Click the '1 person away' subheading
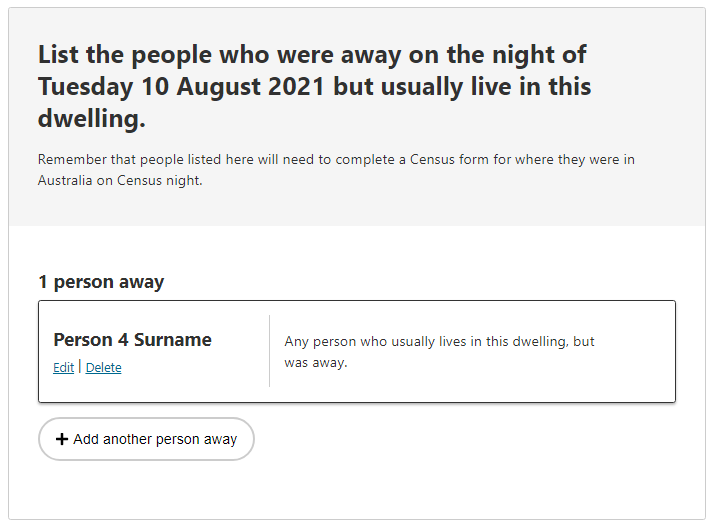Image resolution: width=715 pixels, height=529 pixels. (101, 282)
